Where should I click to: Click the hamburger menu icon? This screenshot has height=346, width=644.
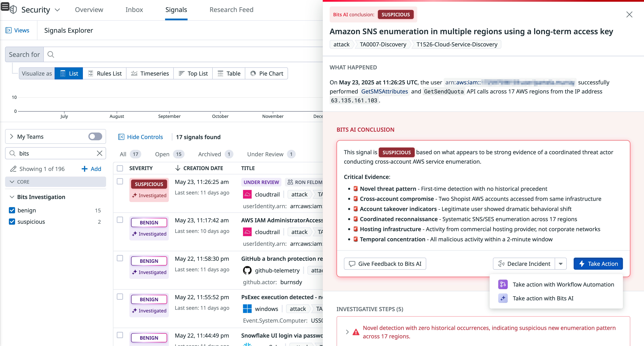click(5, 6)
